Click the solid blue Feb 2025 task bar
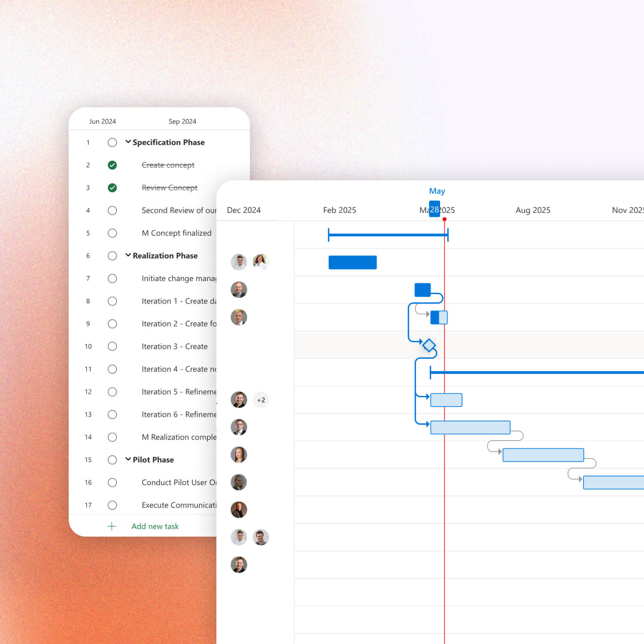Image resolution: width=644 pixels, height=644 pixels. (352, 262)
